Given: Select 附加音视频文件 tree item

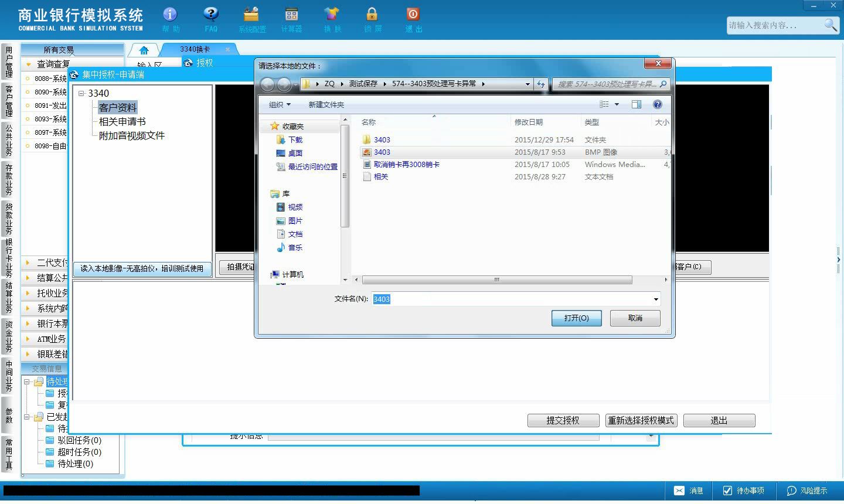Looking at the screenshot, I should pos(132,135).
